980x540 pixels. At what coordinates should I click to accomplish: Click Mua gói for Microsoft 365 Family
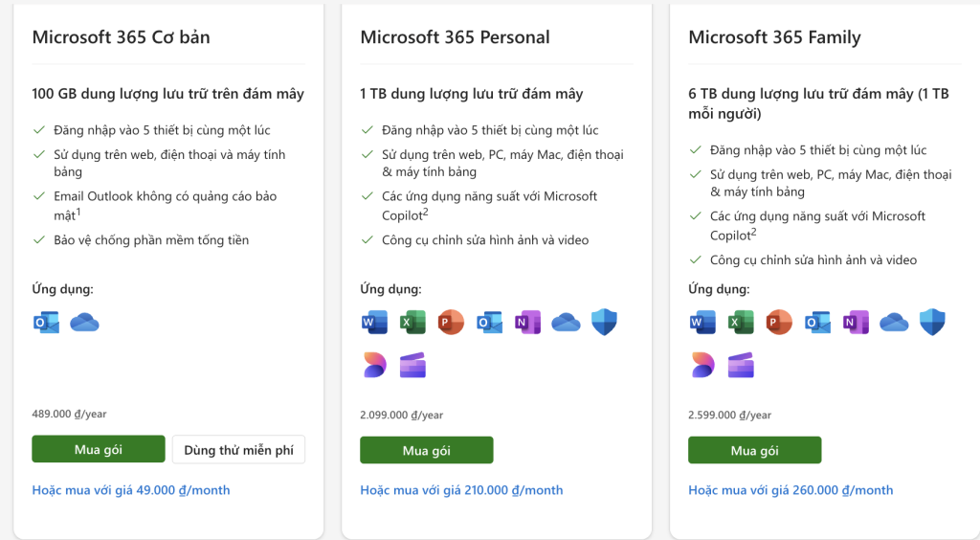[755, 450]
